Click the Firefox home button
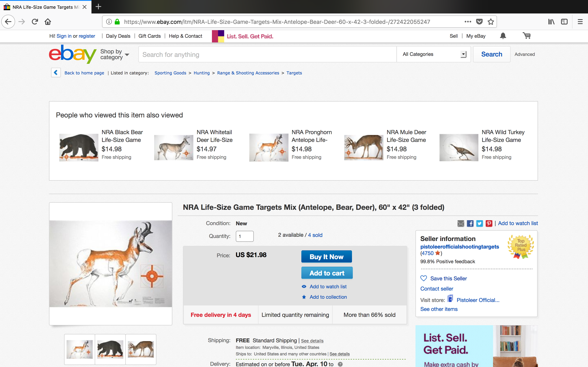 coord(48,22)
